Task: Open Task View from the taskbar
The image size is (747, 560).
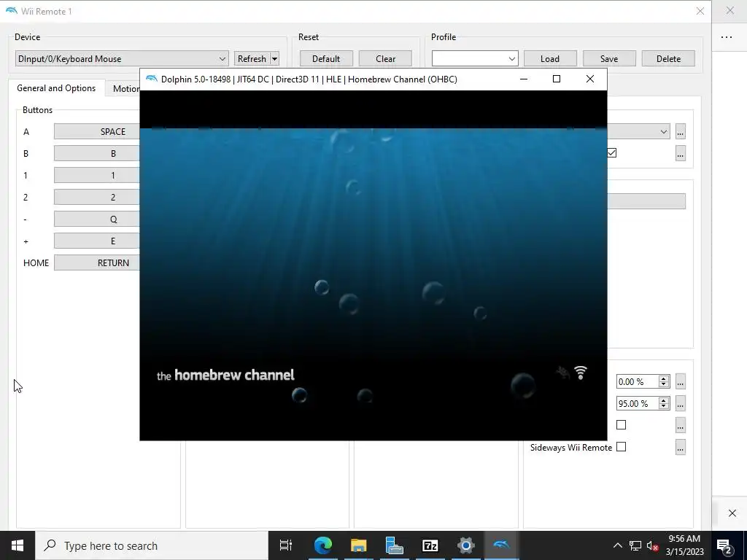Action: pyautogui.click(x=286, y=545)
